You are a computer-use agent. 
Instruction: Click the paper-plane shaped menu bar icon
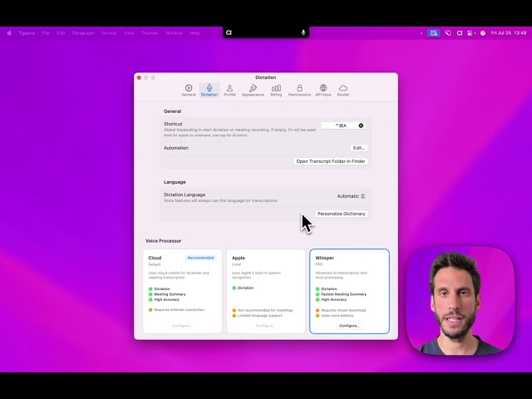pyautogui.click(x=448, y=33)
